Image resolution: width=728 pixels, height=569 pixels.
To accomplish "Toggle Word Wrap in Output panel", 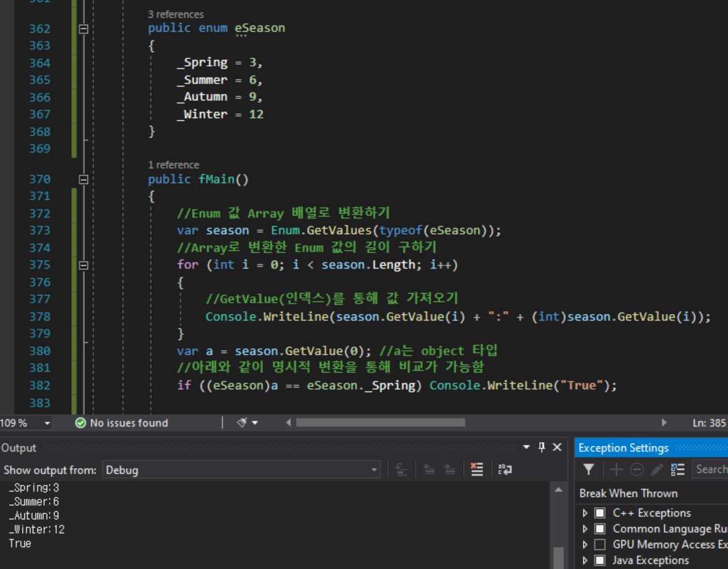I will click(x=505, y=469).
